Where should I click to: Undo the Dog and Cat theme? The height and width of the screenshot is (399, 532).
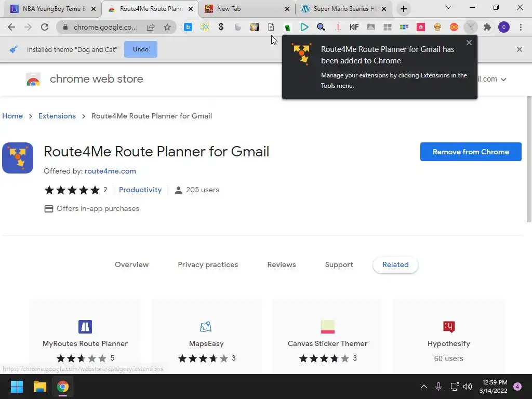141,49
